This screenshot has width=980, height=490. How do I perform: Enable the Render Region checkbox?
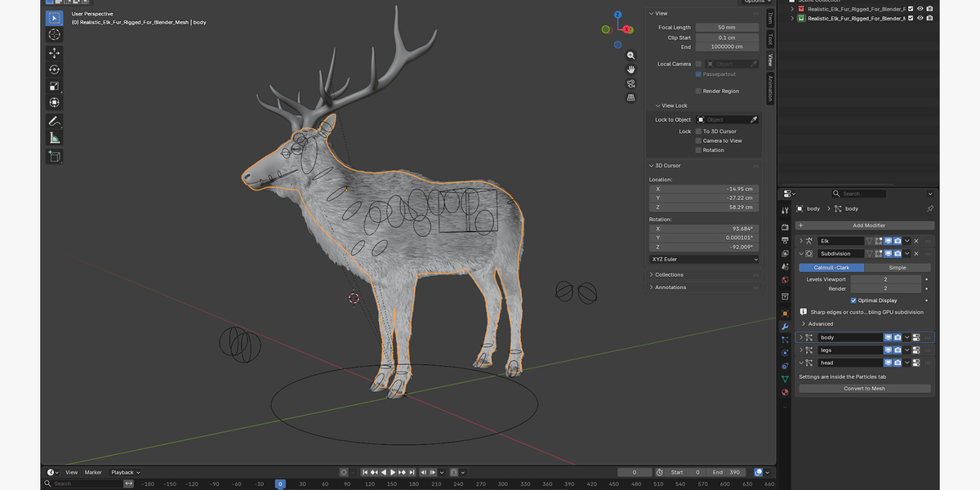pos(698,91)
